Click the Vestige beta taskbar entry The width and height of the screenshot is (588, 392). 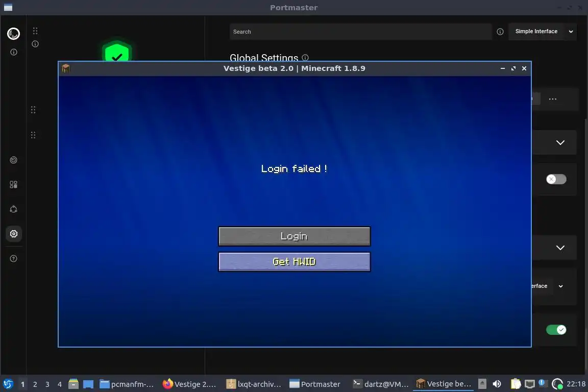[444, 384]
